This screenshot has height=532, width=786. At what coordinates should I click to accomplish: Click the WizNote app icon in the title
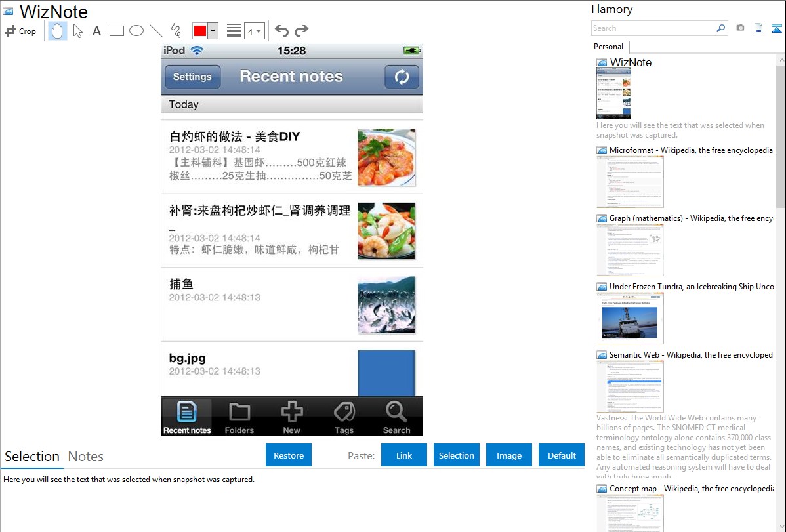click(x=8, y=11)
